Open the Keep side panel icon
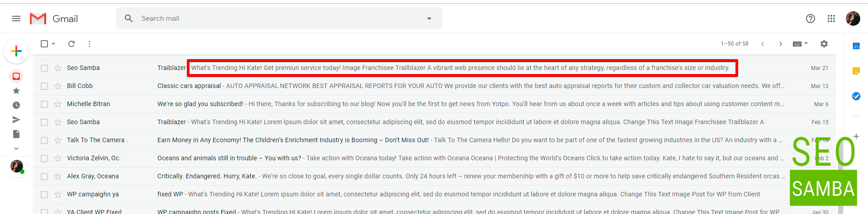868x214 pixels. click(856, 71)
